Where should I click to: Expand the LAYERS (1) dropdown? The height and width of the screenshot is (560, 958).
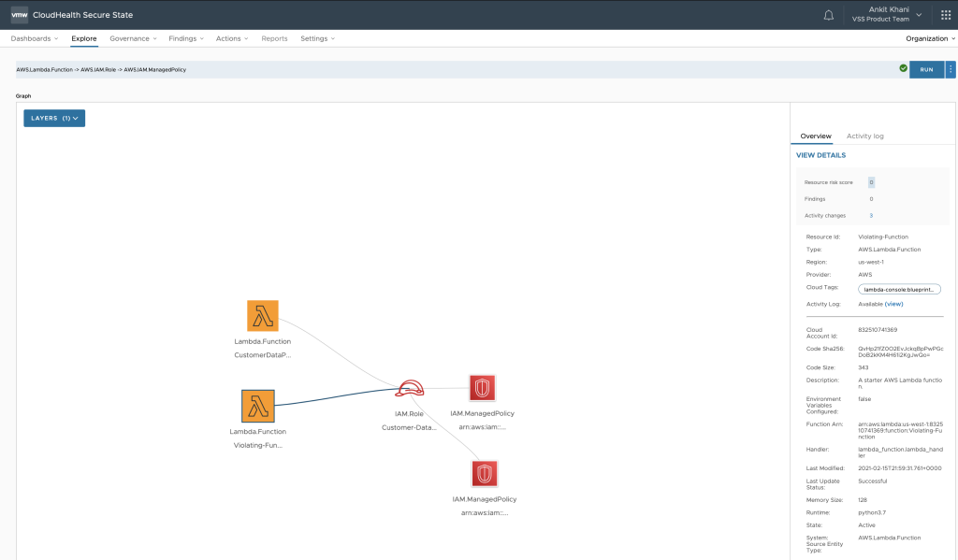[54, 118]
